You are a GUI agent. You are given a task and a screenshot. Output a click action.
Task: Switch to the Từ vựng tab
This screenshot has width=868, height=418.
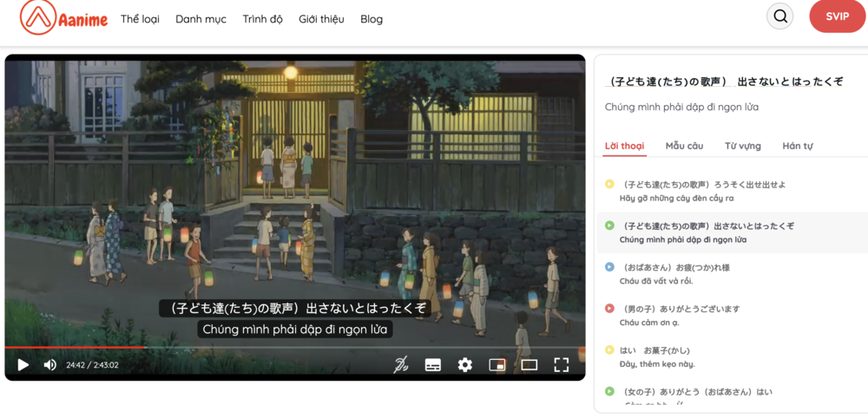[743, 146]
